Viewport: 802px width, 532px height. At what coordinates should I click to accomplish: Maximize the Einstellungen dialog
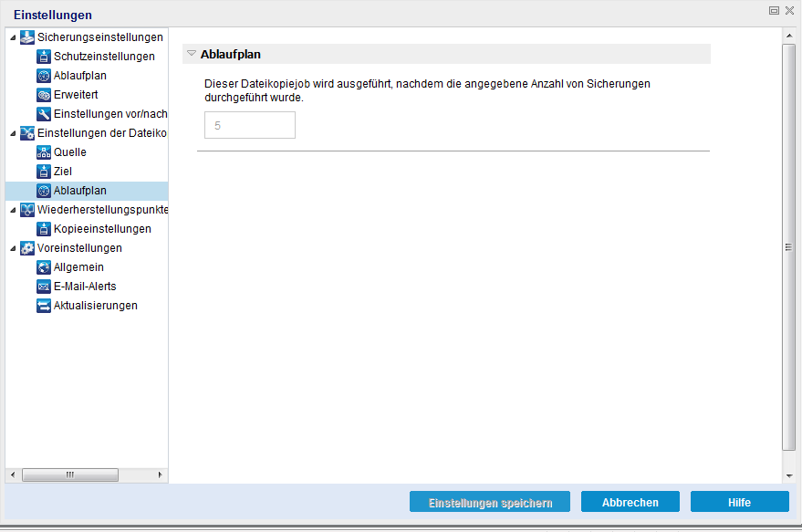coord(775,11)
